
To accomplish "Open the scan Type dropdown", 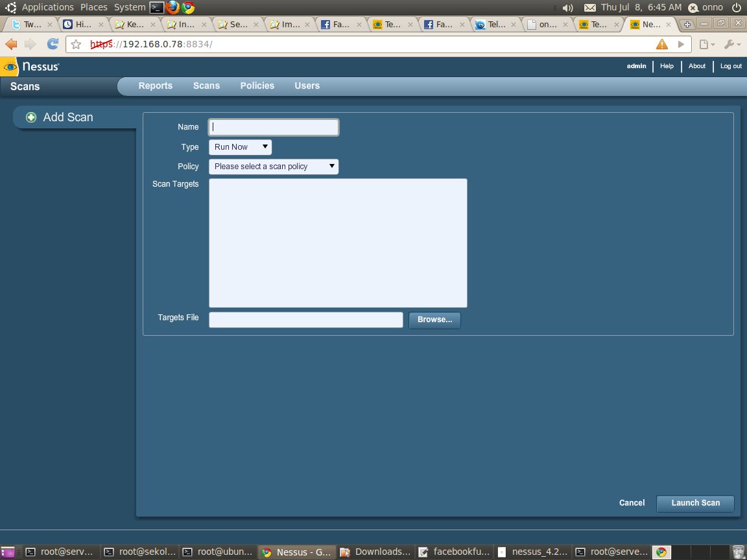I will coord(240,147).
